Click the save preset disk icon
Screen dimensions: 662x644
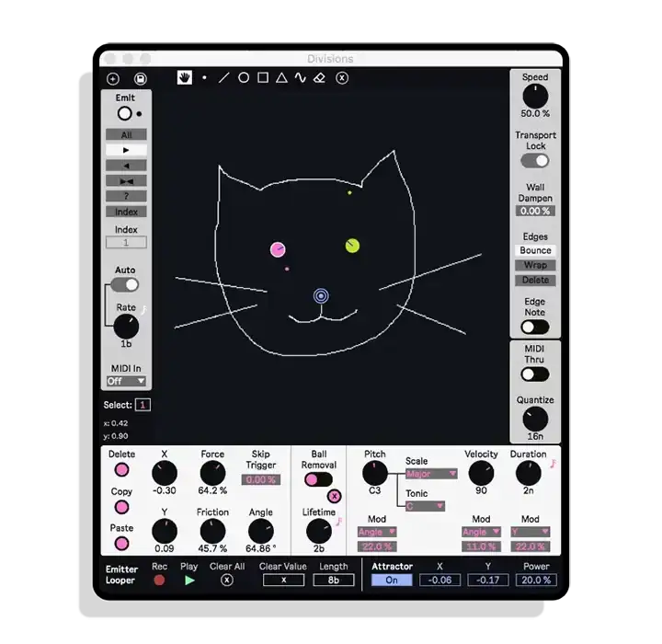click(140, 78)
